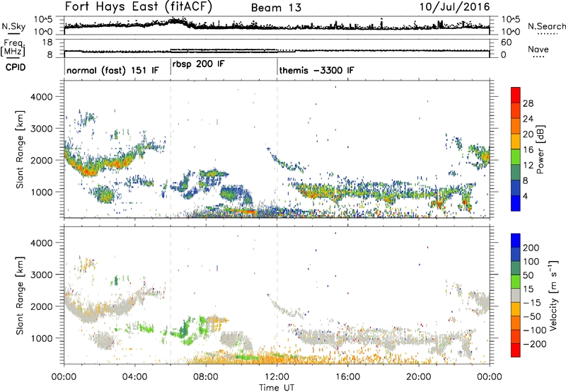
Task: Click the '18' tick on the frequency axis
Action: tap(47, 42)
